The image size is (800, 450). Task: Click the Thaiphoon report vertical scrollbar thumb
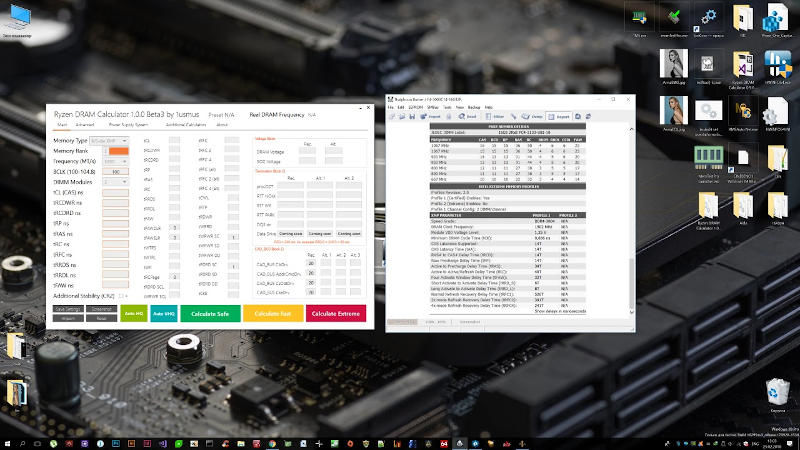631,283
